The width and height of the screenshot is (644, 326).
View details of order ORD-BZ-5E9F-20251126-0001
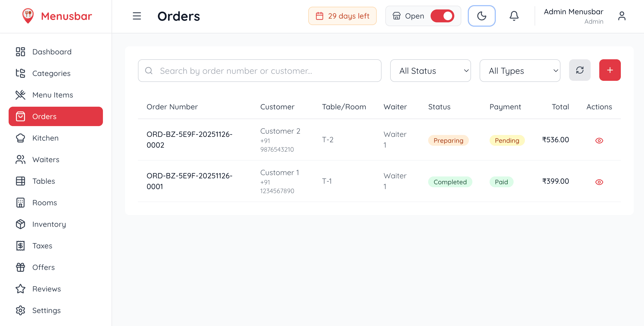pyautogui.click(x=599, y=182)
